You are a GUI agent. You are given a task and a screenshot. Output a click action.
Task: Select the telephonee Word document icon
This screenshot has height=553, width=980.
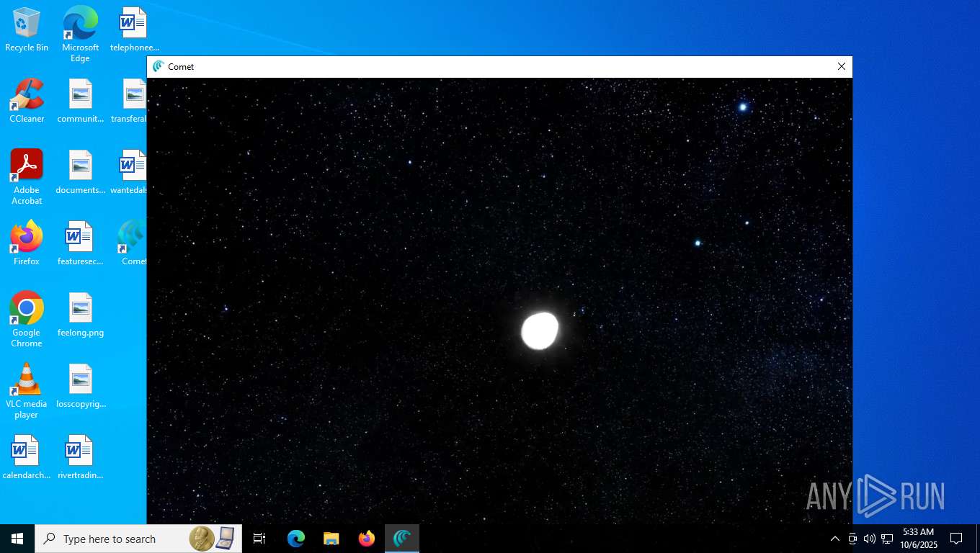coord(134,30)
